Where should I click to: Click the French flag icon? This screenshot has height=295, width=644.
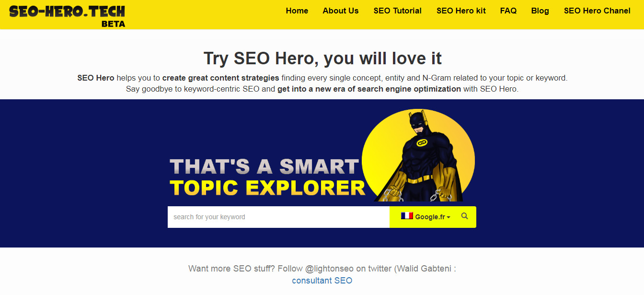coord(407,216)
